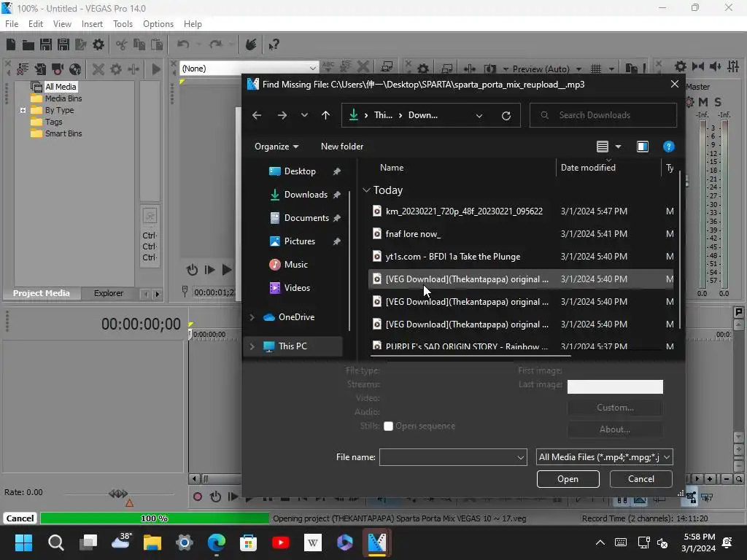Select All Media in media tree

pos(61,87)
